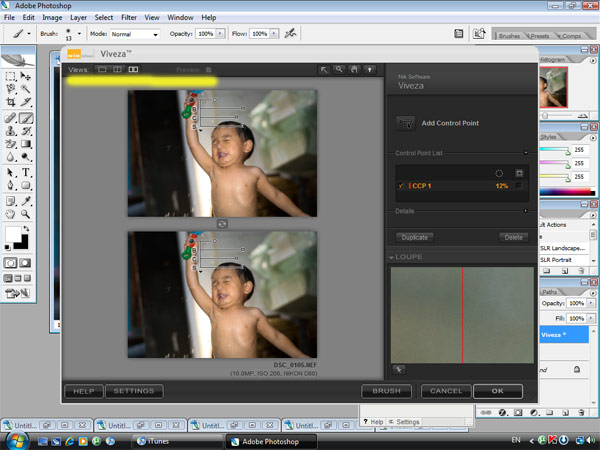600x450 pixels.
Task: Select the Slice tool
Action: (x=25, y=102)
